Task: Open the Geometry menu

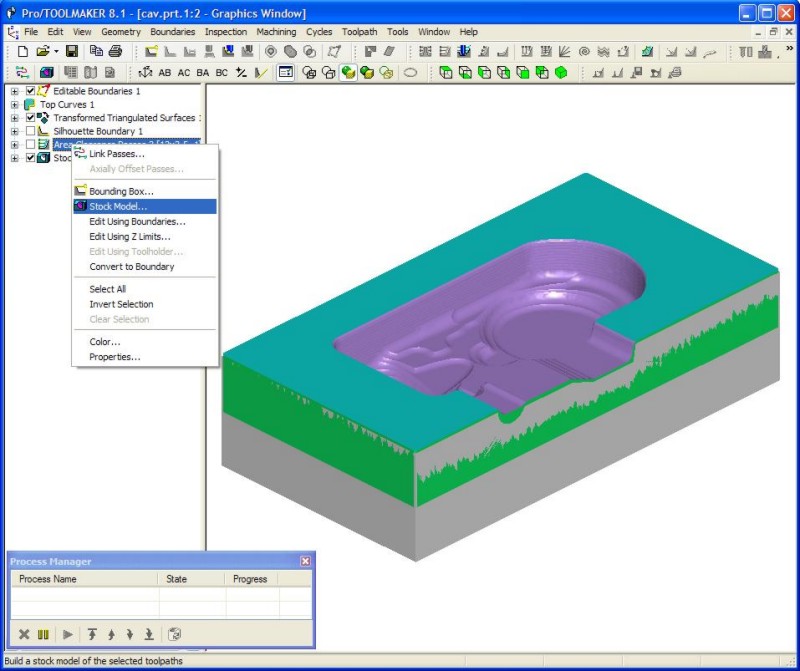Action: (x=121, y=32)
